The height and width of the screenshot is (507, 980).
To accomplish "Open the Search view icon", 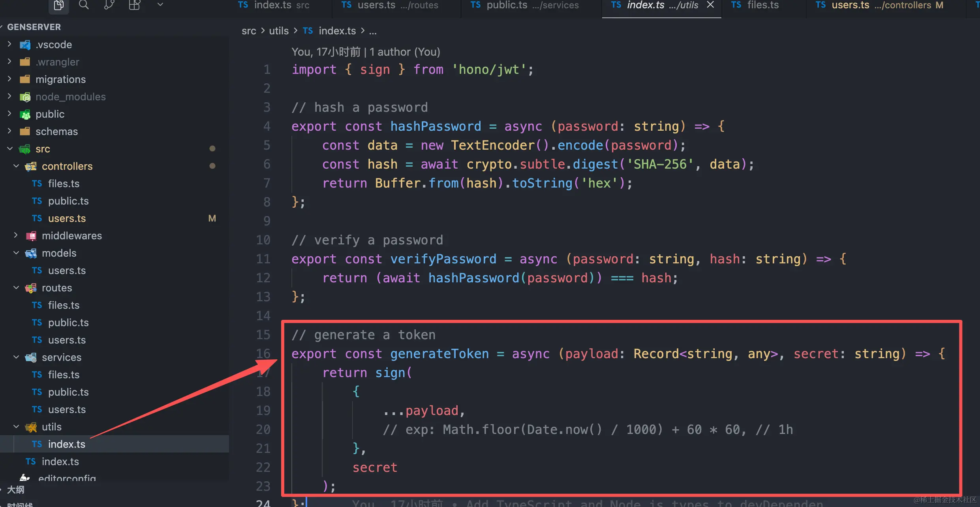I will 84,5.
